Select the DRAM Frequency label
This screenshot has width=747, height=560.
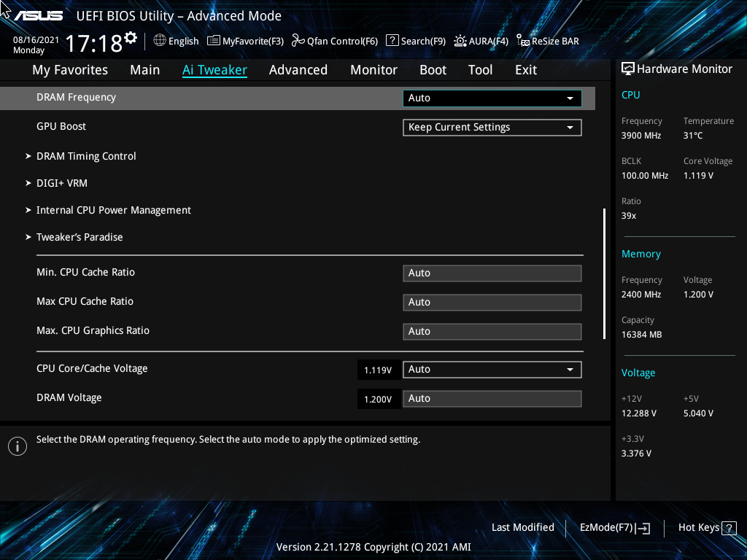click(x=76, y=97)
